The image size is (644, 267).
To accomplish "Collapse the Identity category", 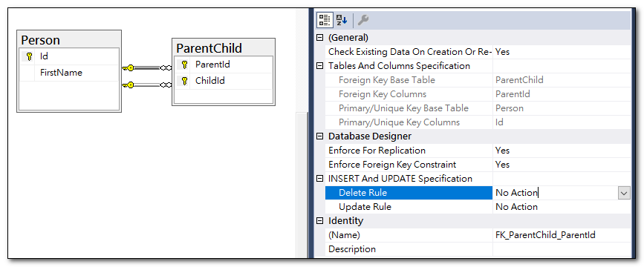I will (320, 221).
